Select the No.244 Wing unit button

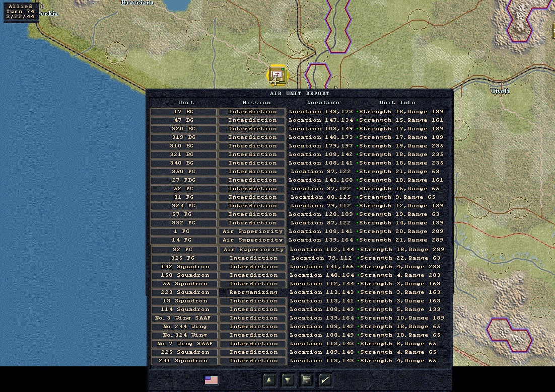tap(184, 327)
